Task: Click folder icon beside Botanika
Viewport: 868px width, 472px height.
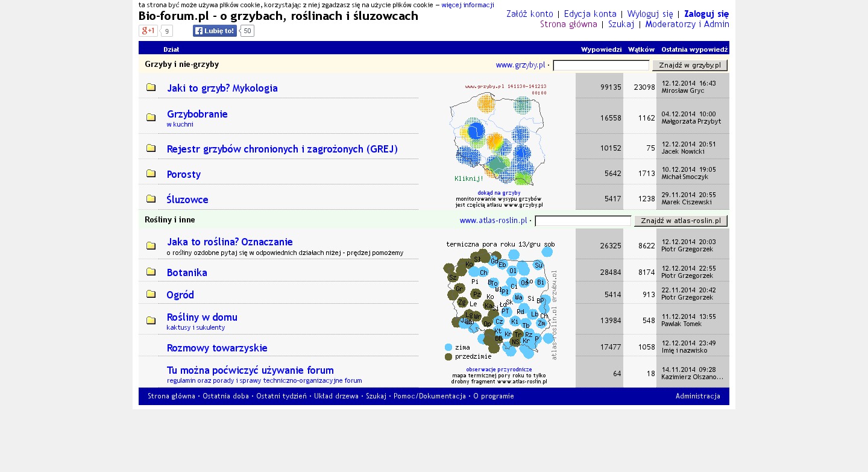Action: tap(151, 272)
